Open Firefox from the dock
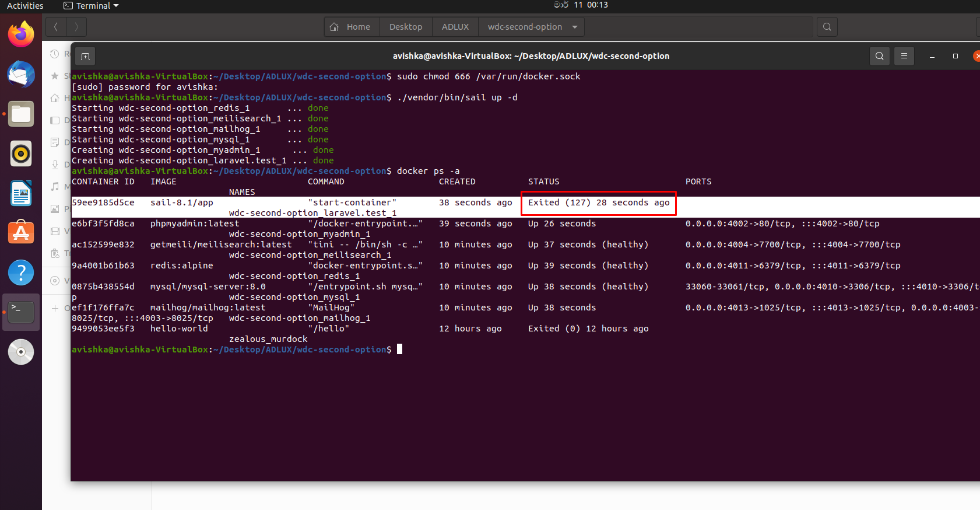The width and height of the screenshot is (980, 510). 21,34
